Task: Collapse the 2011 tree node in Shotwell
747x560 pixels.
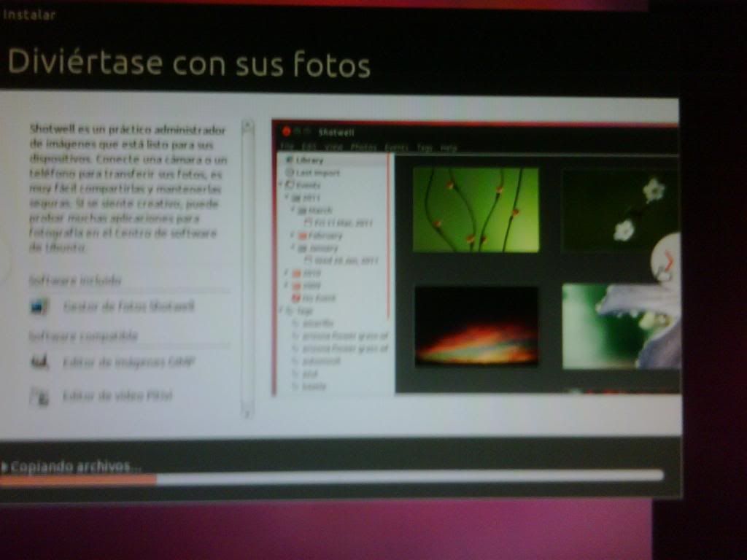Action: tap(287, 197)
